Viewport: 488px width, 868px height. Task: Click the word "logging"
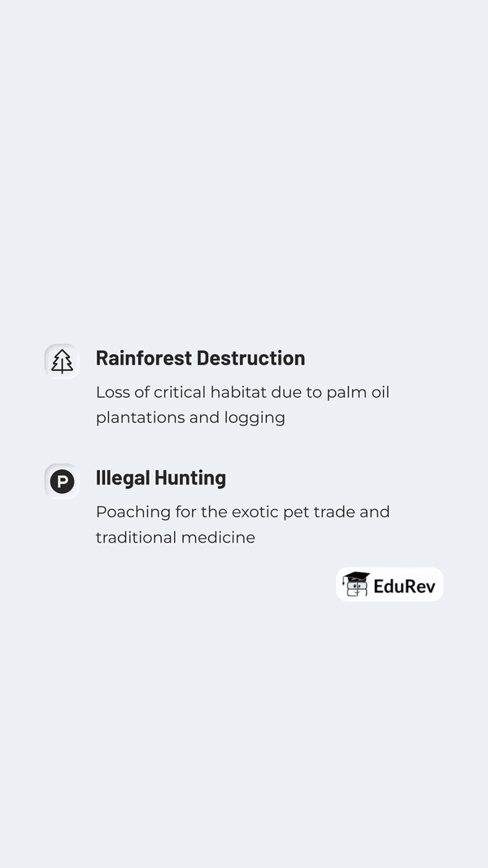coord(255,417)
